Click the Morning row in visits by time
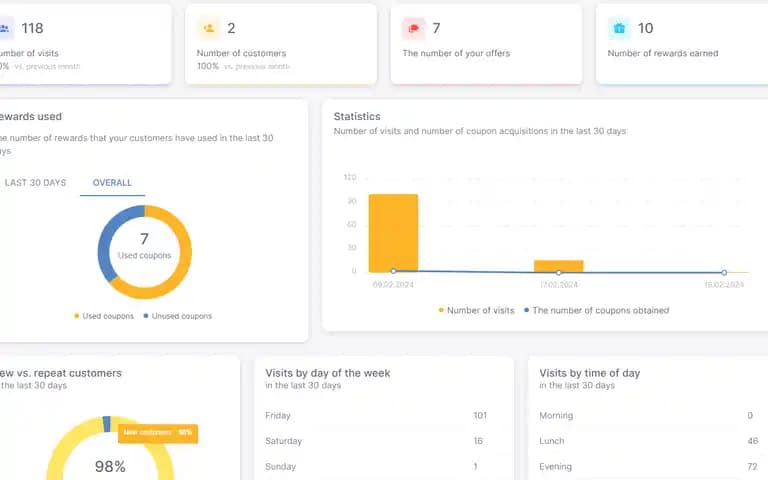 (649, 415)
